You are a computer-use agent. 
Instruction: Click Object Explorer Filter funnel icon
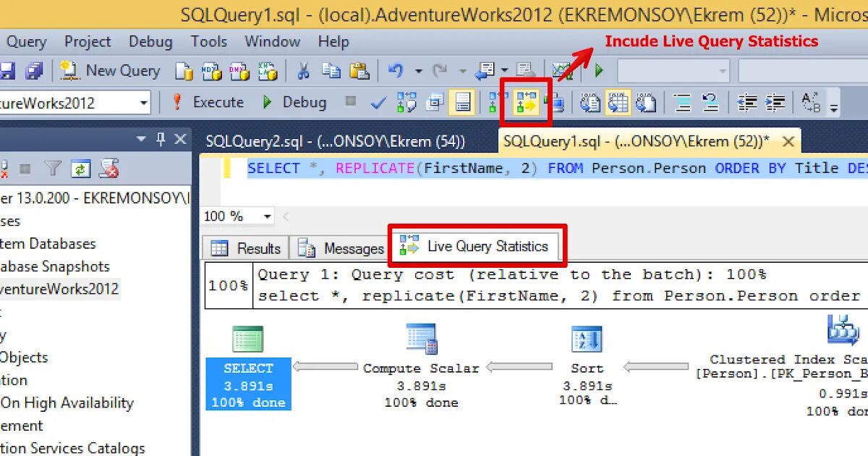pos(53,169)
